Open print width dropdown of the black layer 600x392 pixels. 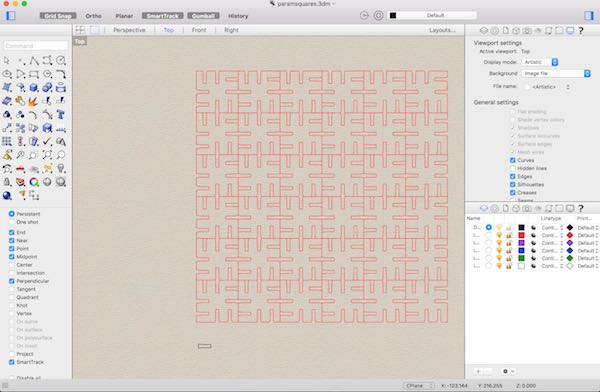(588, 227)
